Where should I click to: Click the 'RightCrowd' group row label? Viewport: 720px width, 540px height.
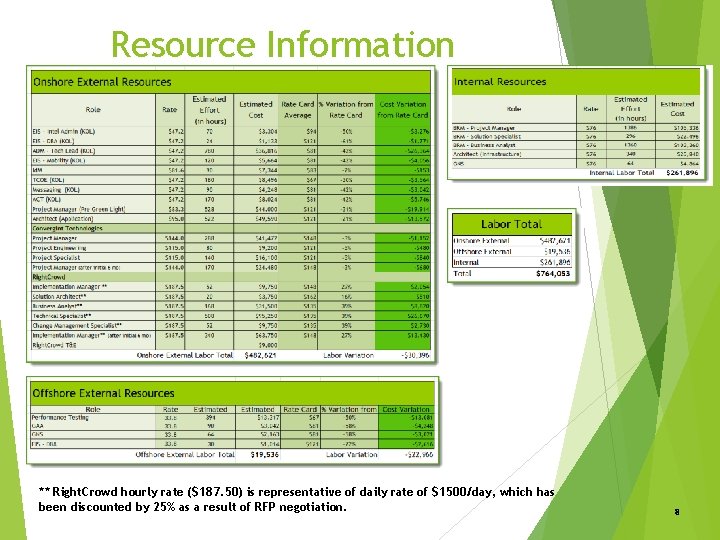point(49,277)
